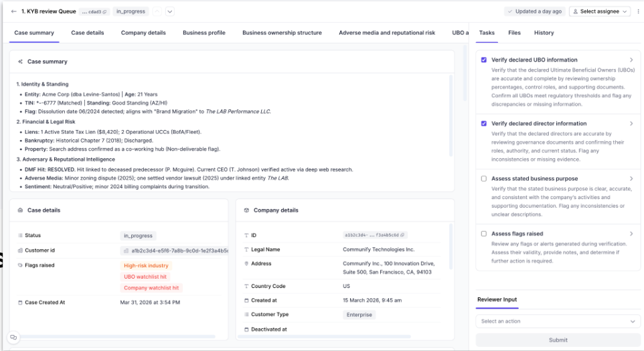Open the Reviewer Input tab
The height and width of the screenshot is (351, 644).
497,299
